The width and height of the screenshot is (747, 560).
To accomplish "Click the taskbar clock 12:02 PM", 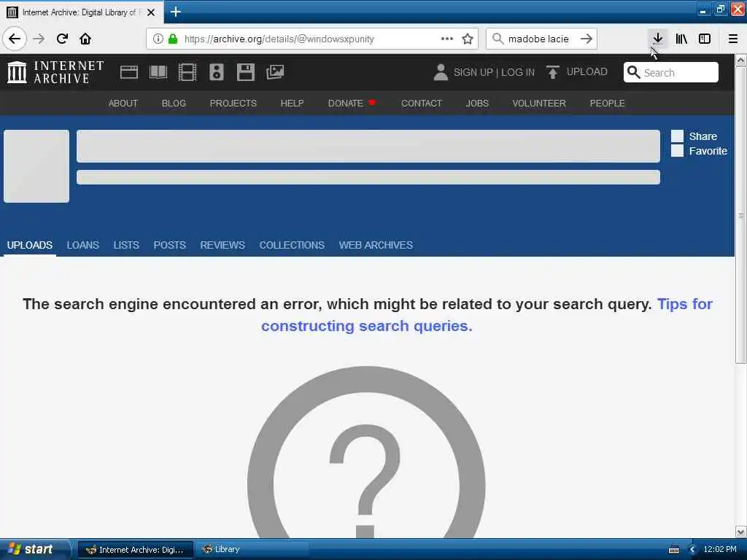I will click(x=720, y=550).
